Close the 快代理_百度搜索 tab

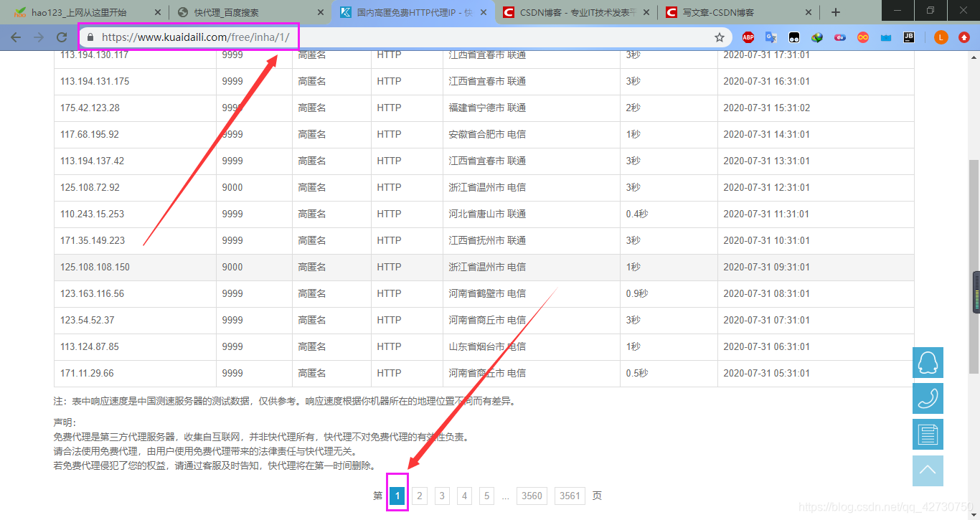coord(321,12)
